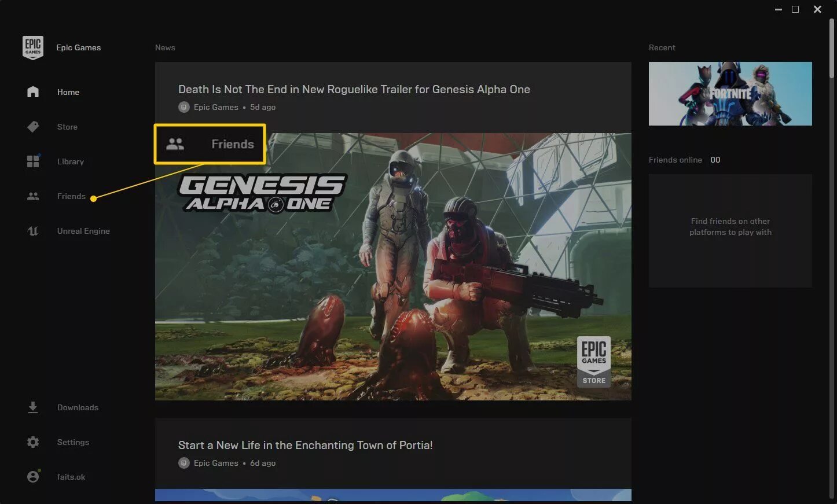
Task: Select Unreal Engine in the sidebar
Action: pyautogui.click(x=83, y=231)
